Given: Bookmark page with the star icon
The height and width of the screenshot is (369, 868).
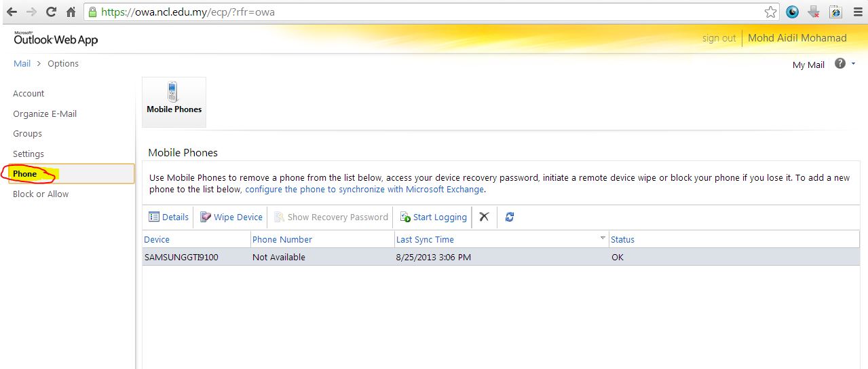Looking at the screenshot, I should (770, 12).
